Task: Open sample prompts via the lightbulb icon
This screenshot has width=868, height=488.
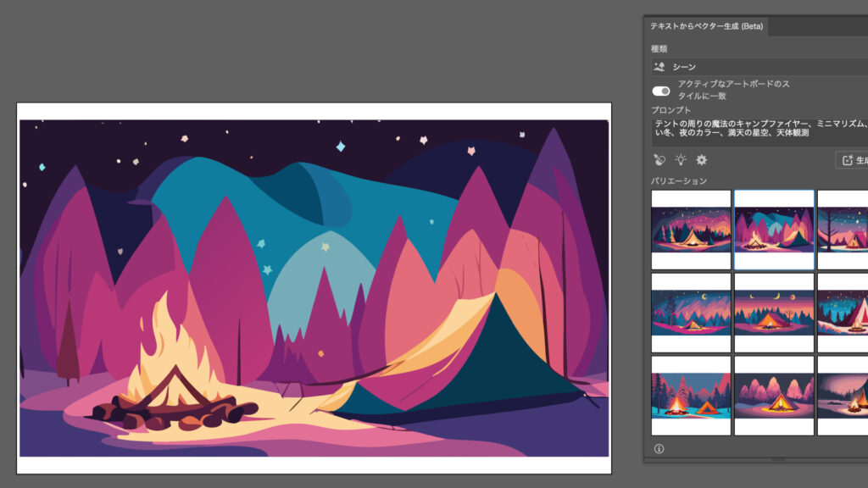Action: [681, 160]
